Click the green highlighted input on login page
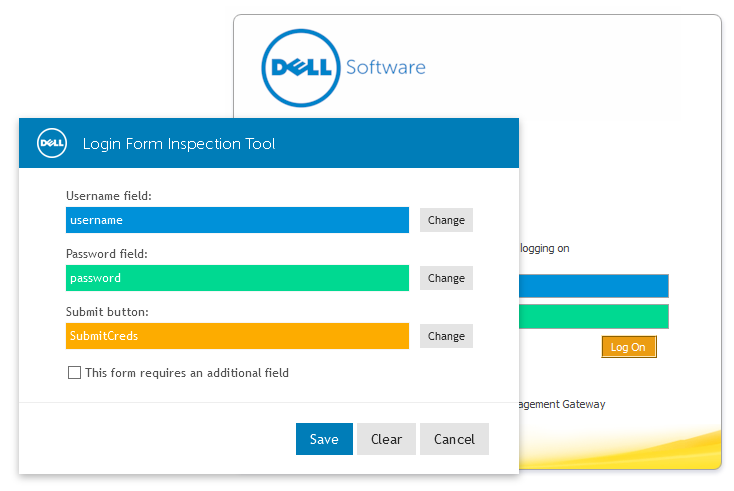 click(x=594, y=317)
